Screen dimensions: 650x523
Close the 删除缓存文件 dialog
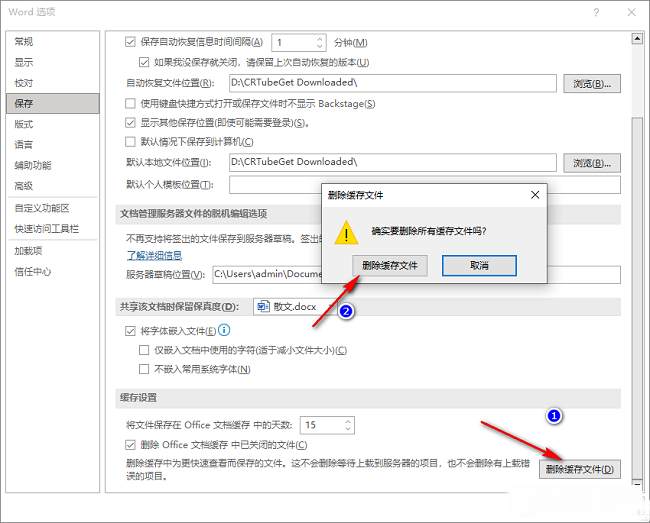[x=535, y=195]
